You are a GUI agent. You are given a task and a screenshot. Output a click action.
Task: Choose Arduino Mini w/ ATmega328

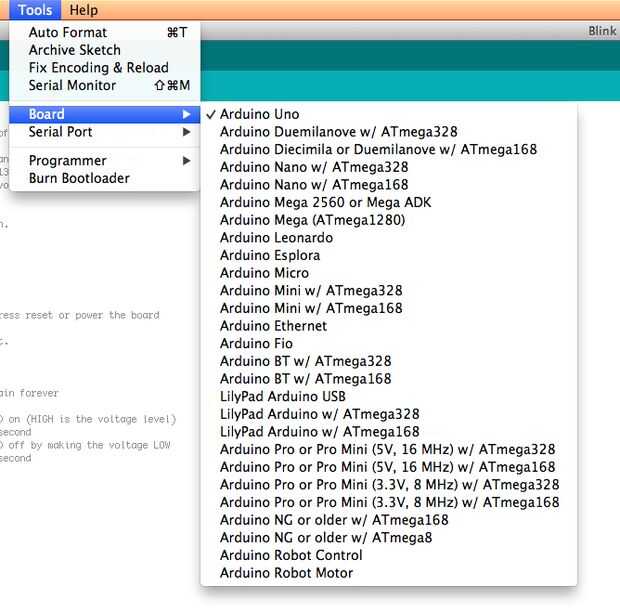(389, 291)
